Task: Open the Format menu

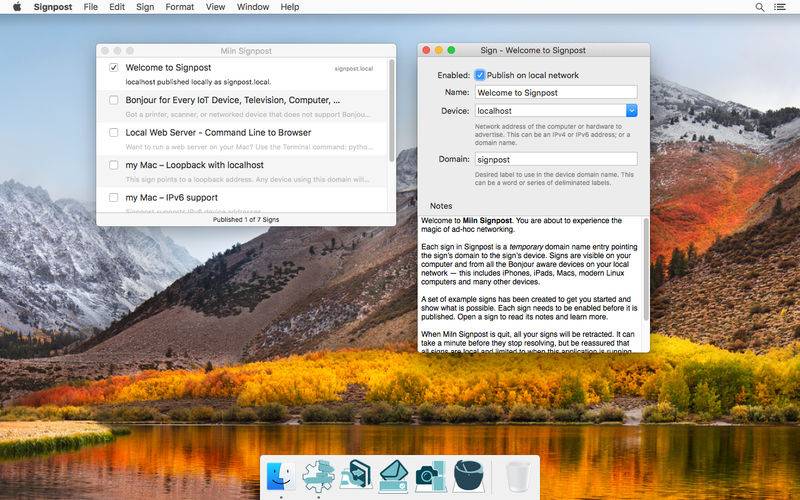Action: [x=180, y=7]
